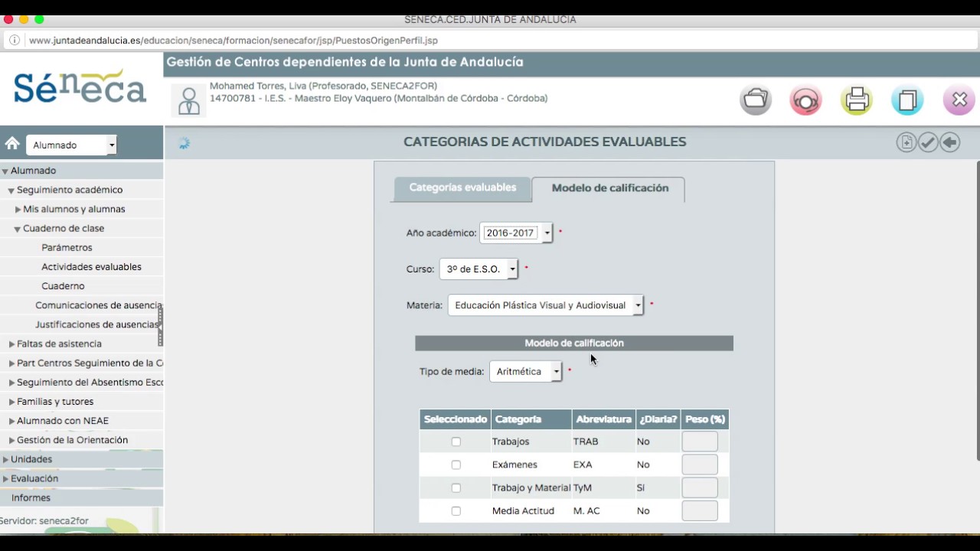The height and width of the screenshot is (551, 980).
Task: Open the Alumnado module dropdown
Action: (71, 145)
